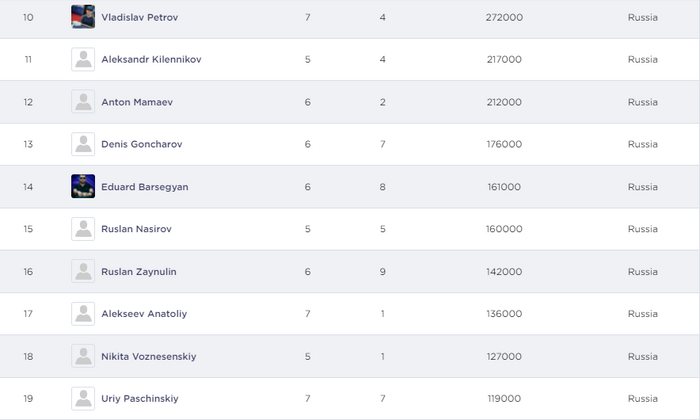Click Russia in Uriy Paschinskiy's row
This screenshot has height=420, width=700.
click(x=642, y=399)
